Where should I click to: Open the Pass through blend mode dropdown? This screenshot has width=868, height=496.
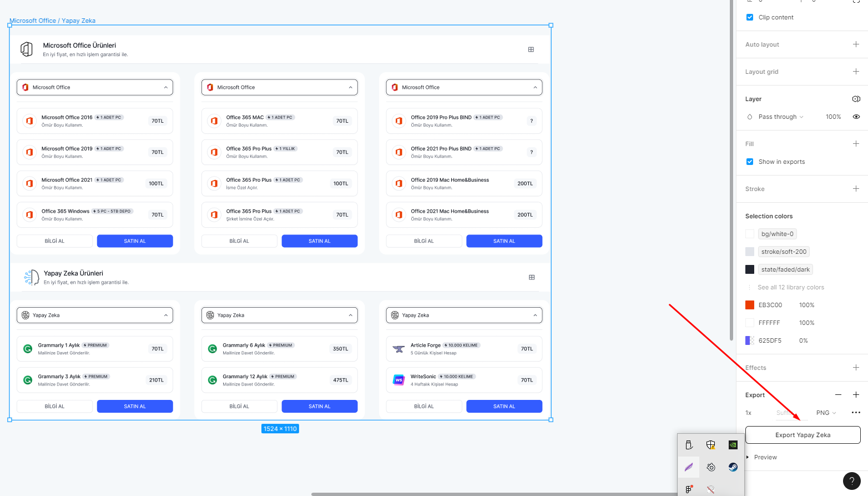point(781,117)
